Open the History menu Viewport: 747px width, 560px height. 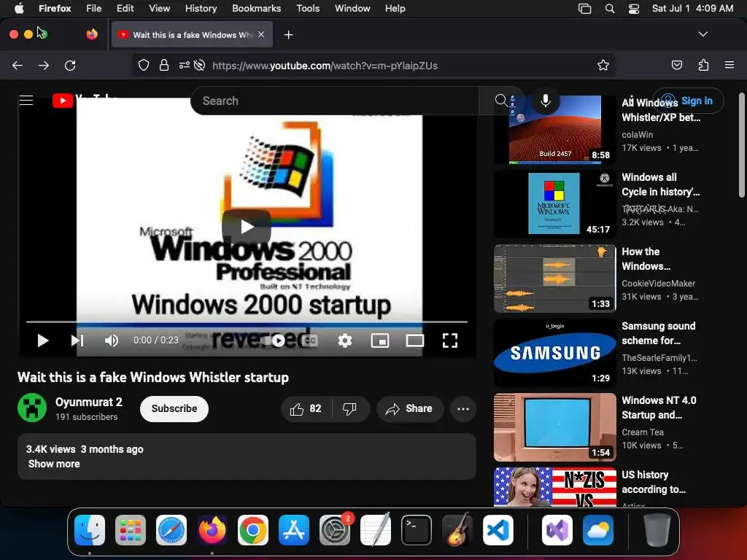pos(201,8)
